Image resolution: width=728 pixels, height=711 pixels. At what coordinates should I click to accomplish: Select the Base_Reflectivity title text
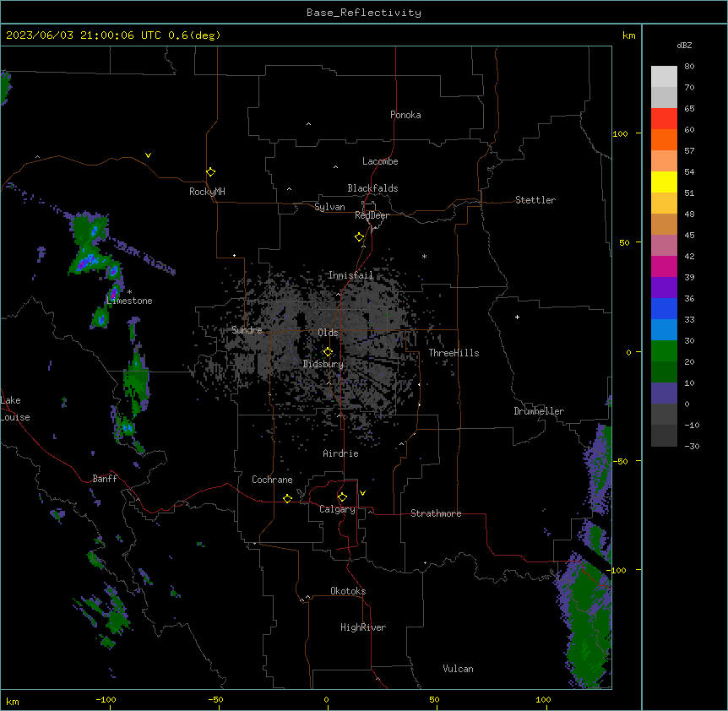pos(364,13)
